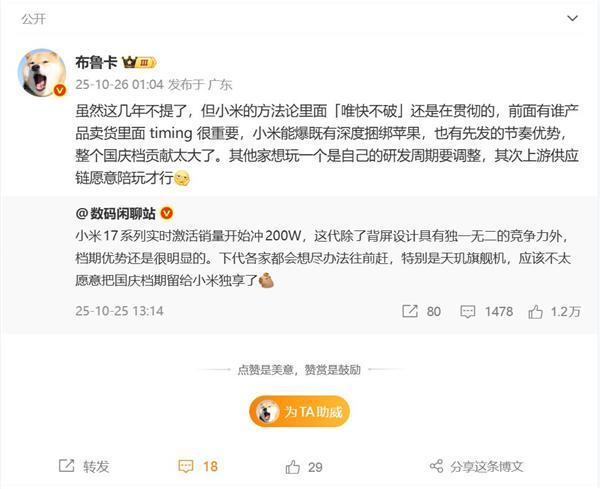600x489 pixels.
Task: Click the orange verified badge on the avatar
Action: tap(59, 90)
